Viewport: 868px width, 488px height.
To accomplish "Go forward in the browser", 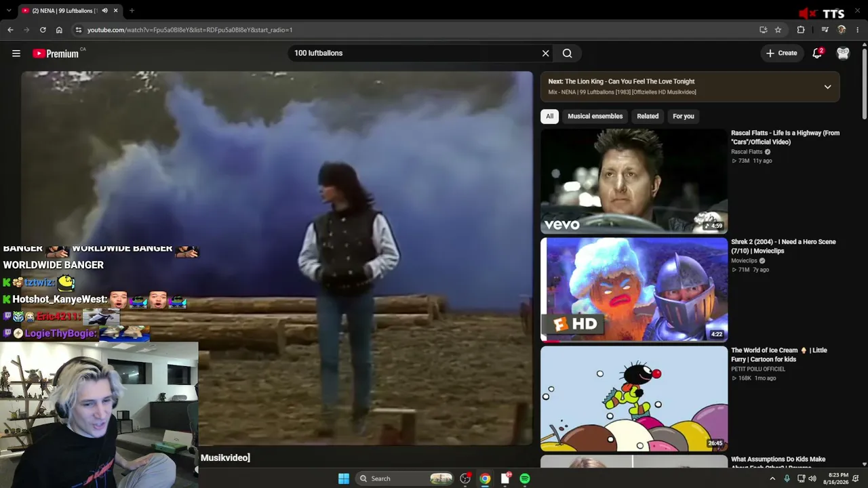I will tap(26, 30).
